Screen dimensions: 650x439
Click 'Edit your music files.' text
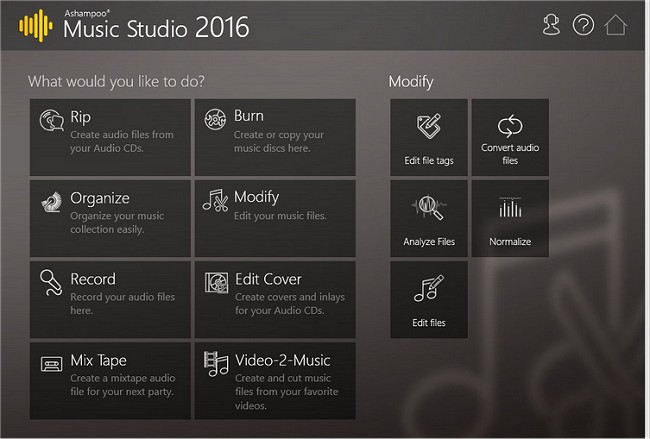[x=280, y=216]
